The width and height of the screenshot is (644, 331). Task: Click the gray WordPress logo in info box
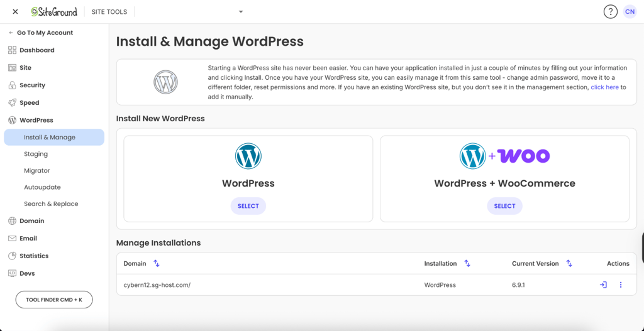click(x=165, y=82)
